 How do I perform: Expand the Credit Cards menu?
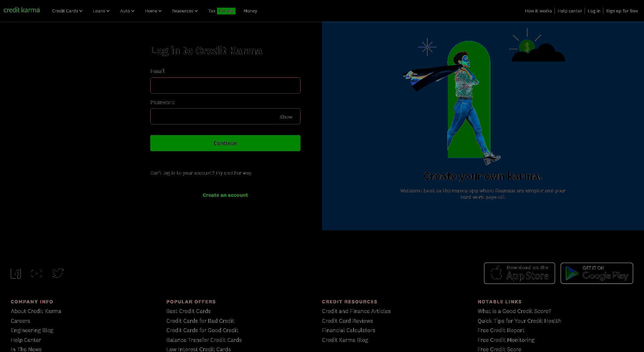67,11
